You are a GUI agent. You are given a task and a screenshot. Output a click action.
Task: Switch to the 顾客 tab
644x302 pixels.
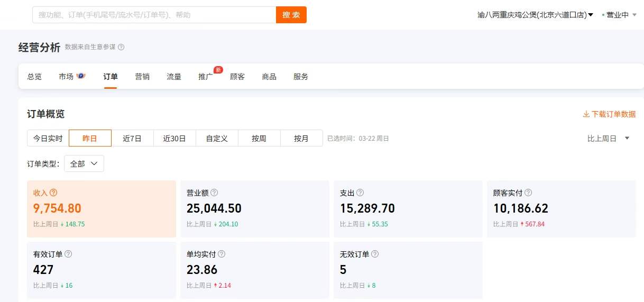coord(237,77)
